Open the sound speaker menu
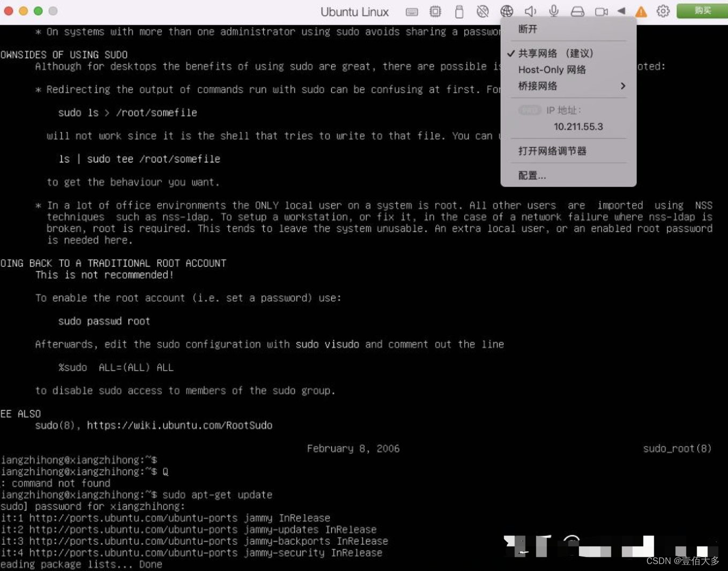The height and width of the screenshot is (571, 728). point(530,11)
